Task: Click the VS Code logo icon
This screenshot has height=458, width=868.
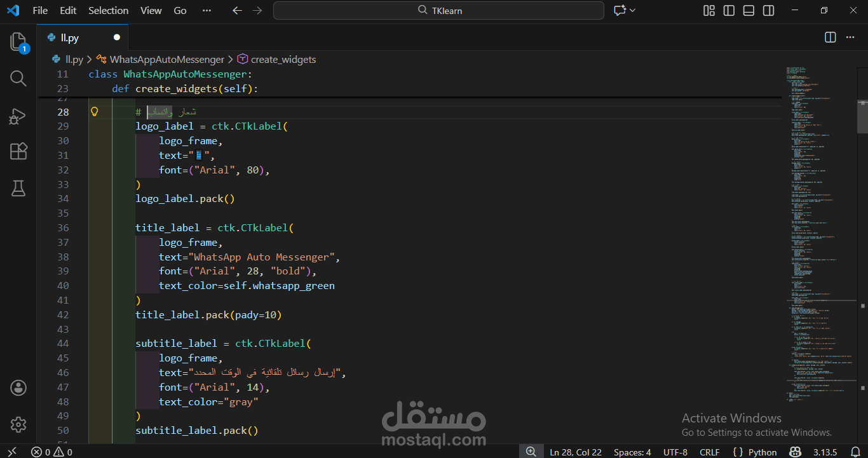Action: [x=13, y=10]
